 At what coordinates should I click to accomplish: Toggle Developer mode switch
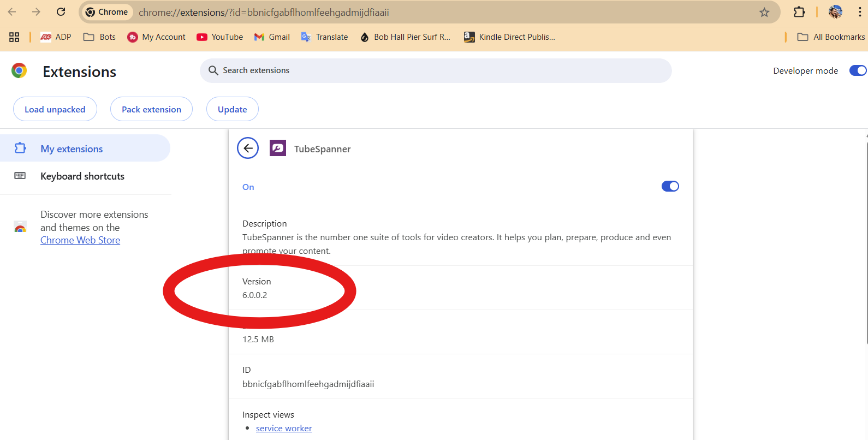point(858,70)
